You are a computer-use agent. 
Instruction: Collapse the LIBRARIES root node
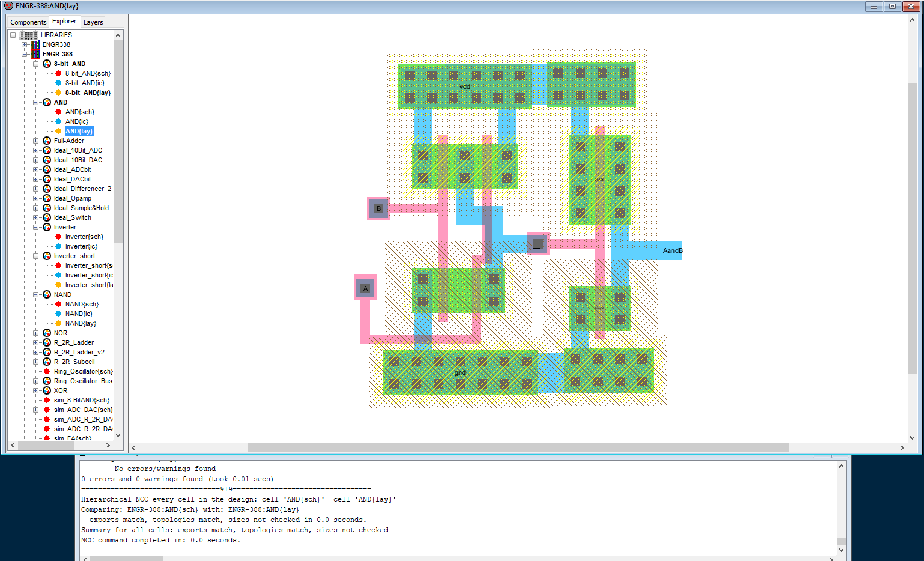(x=13, y=35)
